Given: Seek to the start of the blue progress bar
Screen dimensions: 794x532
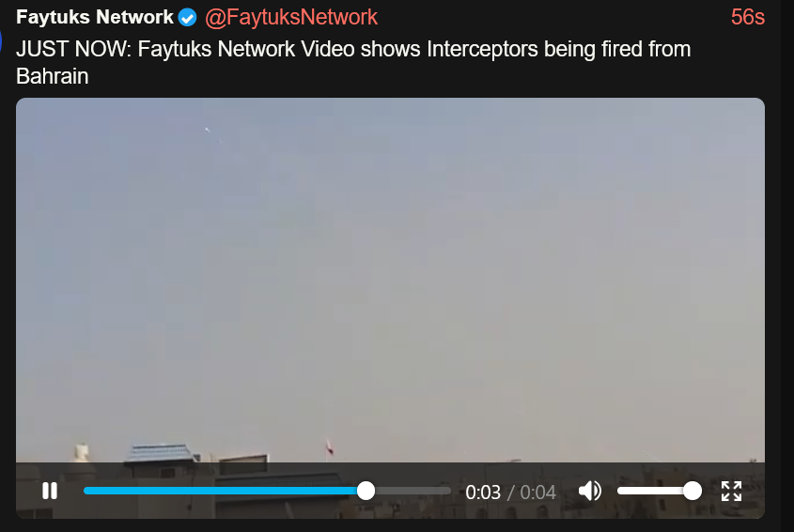Looking at the screenshot, I should (87, 491).
